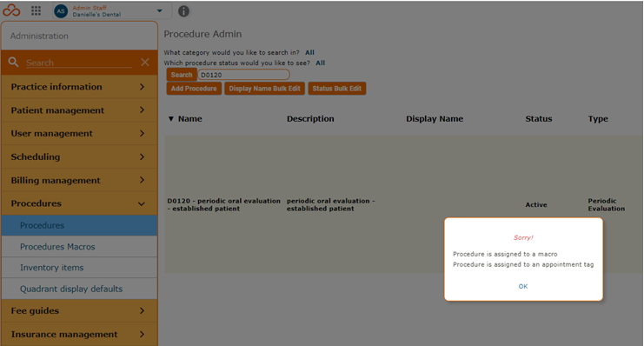Click the cloud logo icon

point(11,10)
